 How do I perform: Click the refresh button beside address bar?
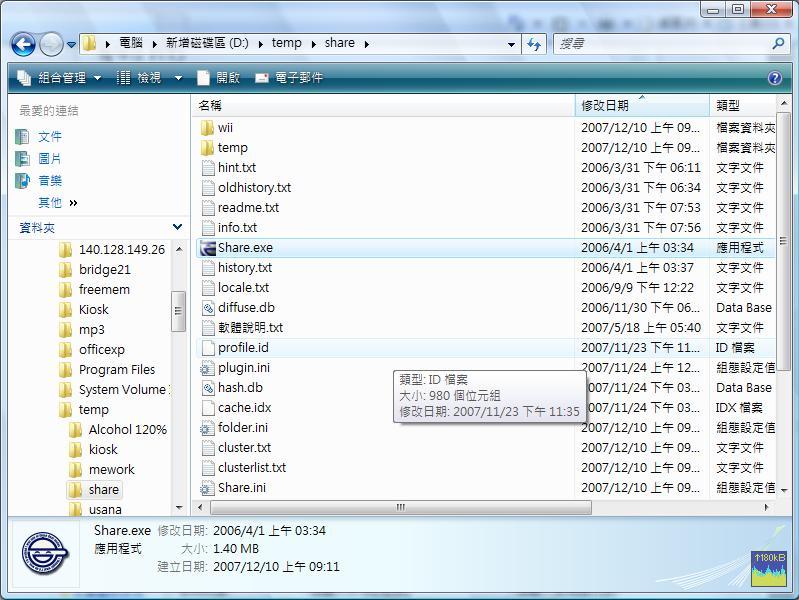(x=534, y=44)
